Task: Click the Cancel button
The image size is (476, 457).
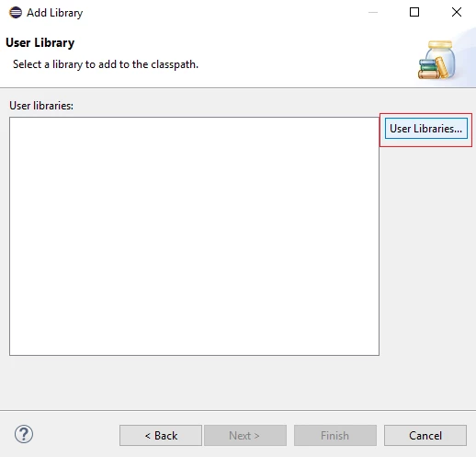Action: click(425, 435)
